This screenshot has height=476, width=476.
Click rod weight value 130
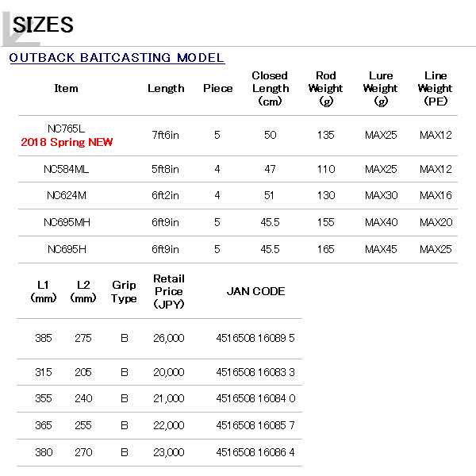pos(326,195)
